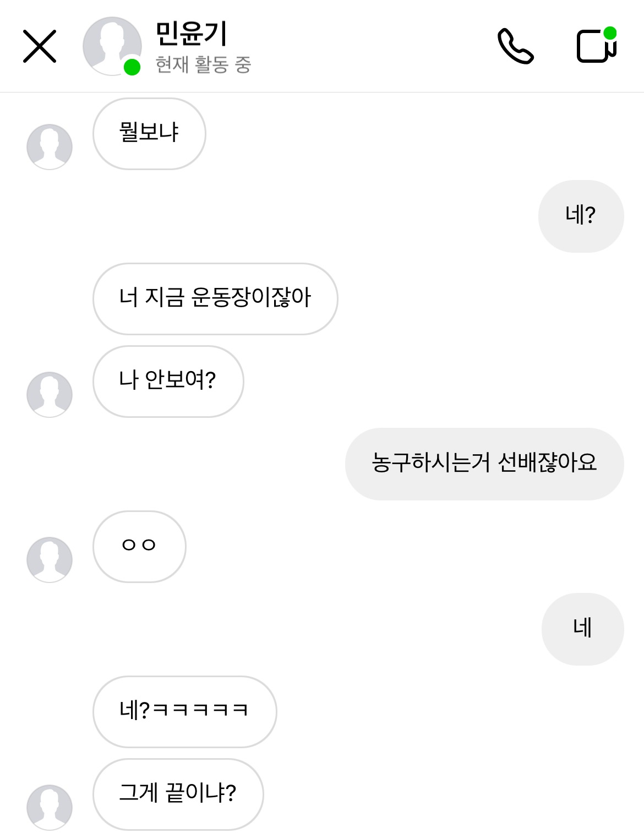Open the contact name 민윤기 in the header
644x833 pixels.
pos(191,34)
